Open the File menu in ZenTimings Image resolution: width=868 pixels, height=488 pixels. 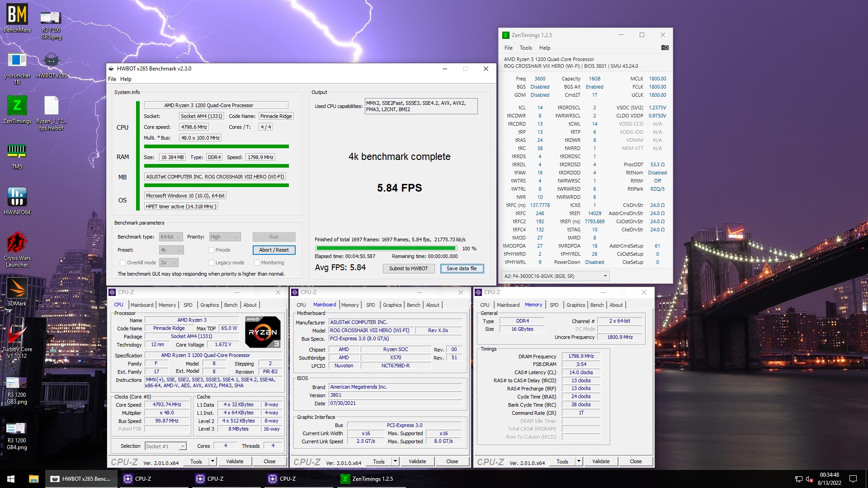(508, 48)
